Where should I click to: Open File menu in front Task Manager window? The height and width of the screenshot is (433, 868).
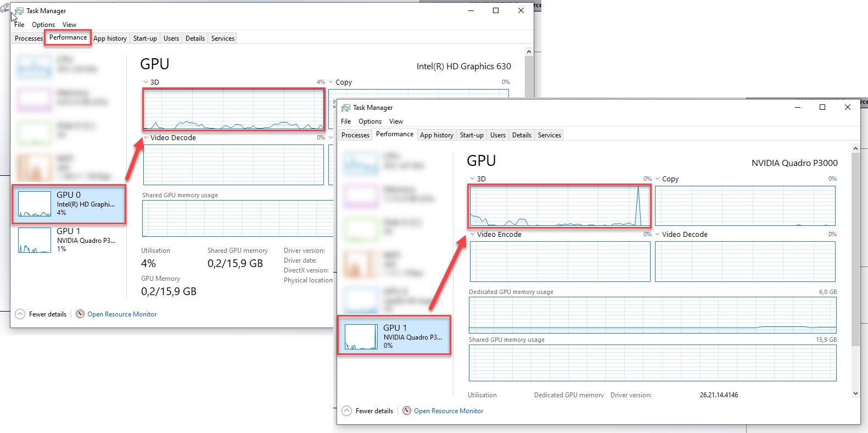pyautogui.click(x=346, y=121)
